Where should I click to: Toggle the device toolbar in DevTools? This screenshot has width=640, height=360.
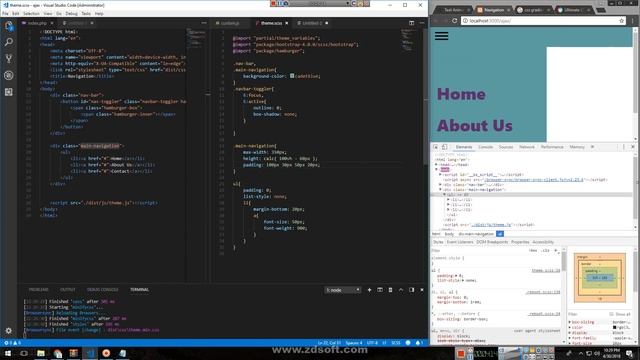[x=444, y=147]
